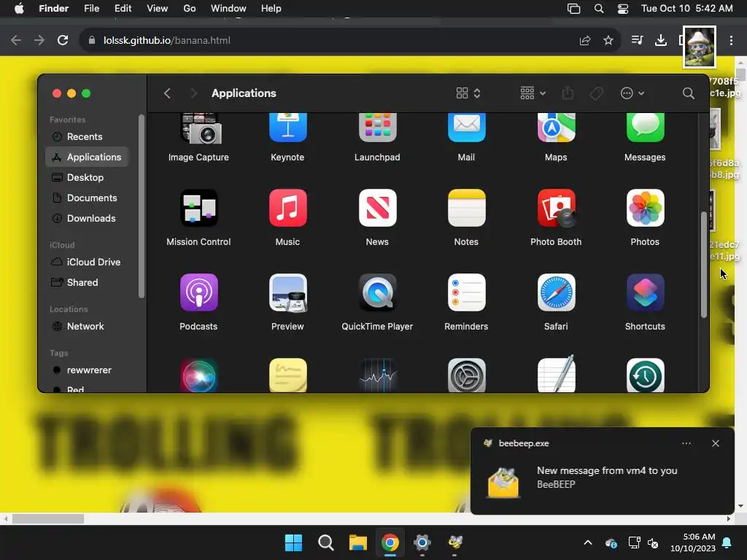Open the Go menu

tap(190, 9)
